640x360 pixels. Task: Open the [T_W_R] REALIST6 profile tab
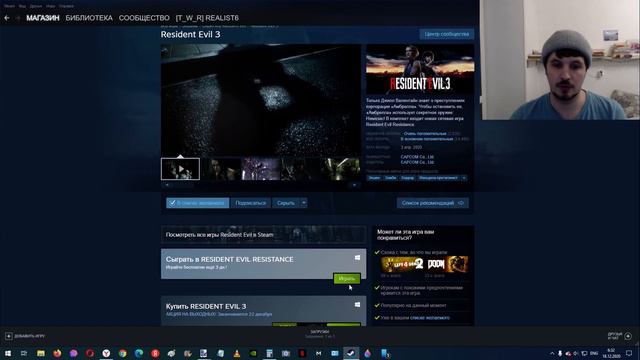click(207, 18)
